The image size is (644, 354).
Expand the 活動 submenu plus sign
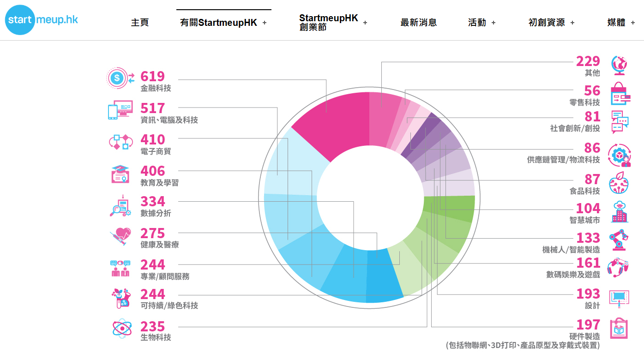(x=494, y=23)
